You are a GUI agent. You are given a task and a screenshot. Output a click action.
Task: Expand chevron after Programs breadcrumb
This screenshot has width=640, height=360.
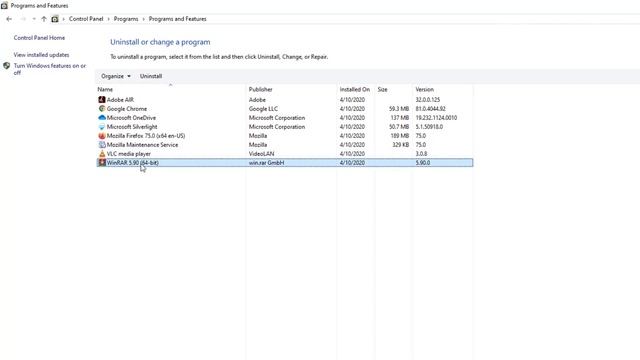[143, 19]
